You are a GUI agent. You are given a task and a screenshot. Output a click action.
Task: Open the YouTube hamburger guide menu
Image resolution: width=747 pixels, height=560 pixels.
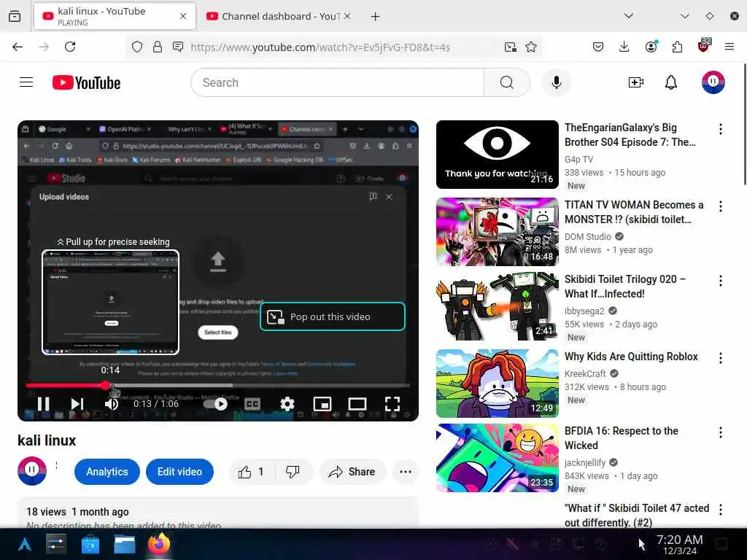coord(26,82)
